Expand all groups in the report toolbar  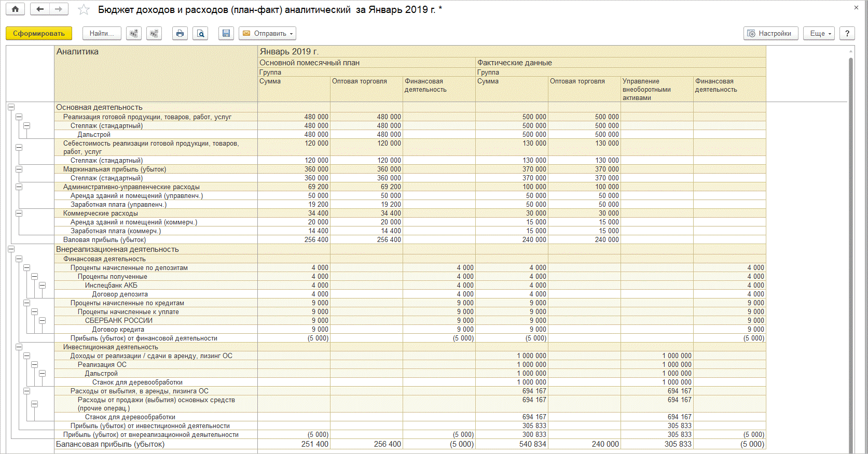tap(134, 33)
